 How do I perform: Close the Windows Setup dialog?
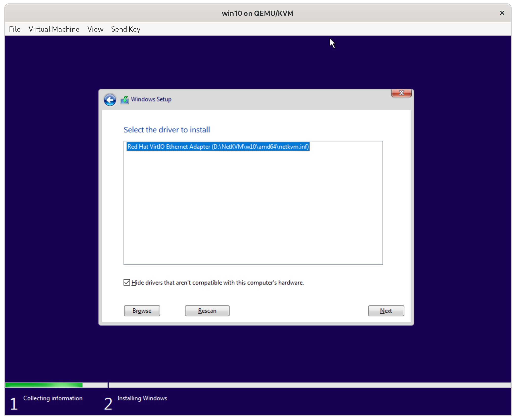(x=401, y=93)
